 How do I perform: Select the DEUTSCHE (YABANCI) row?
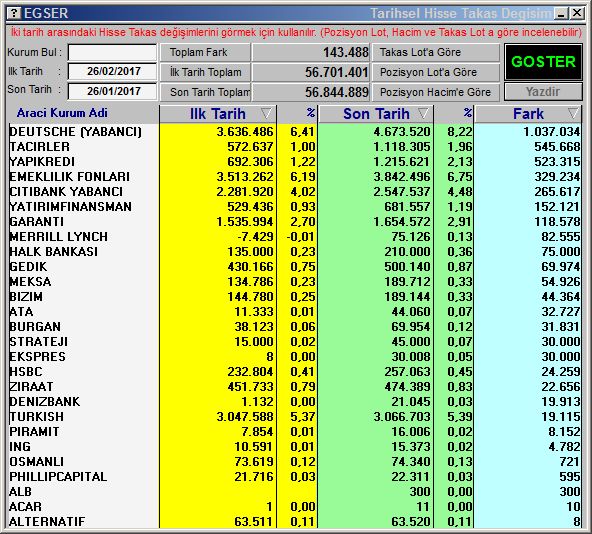point(294,131)
